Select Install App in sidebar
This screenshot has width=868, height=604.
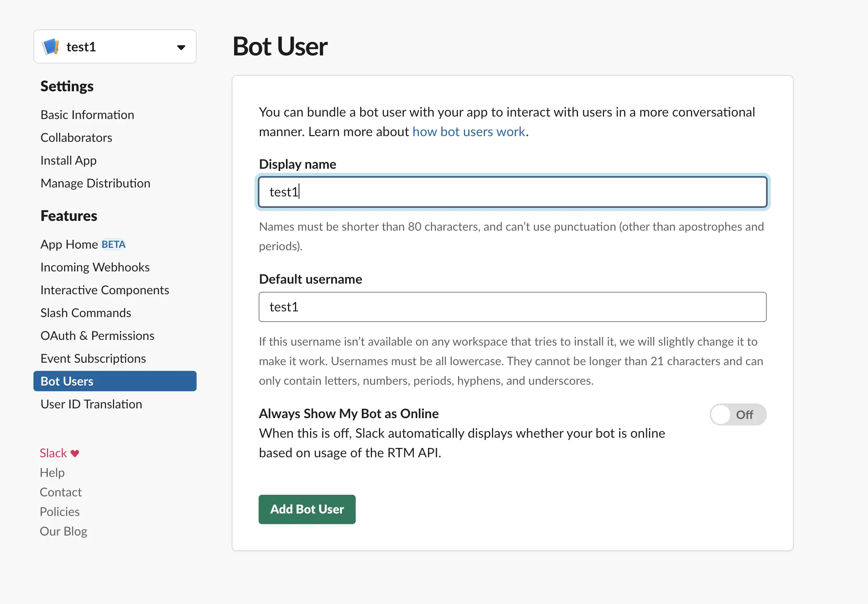[x=69, y=160]
